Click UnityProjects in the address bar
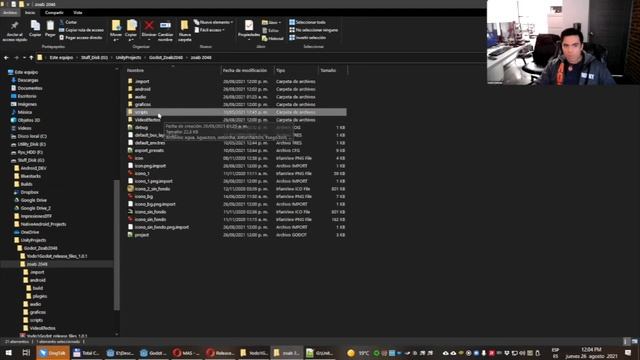The height and width of the screenshot is (360, 640). 128,58
